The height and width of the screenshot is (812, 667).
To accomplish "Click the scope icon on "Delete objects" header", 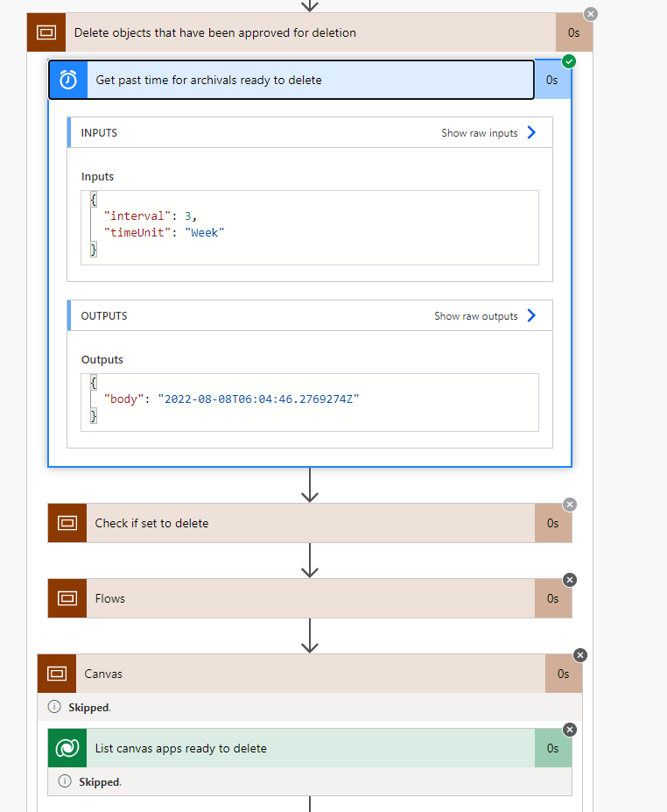I will (x=46, y=32).
